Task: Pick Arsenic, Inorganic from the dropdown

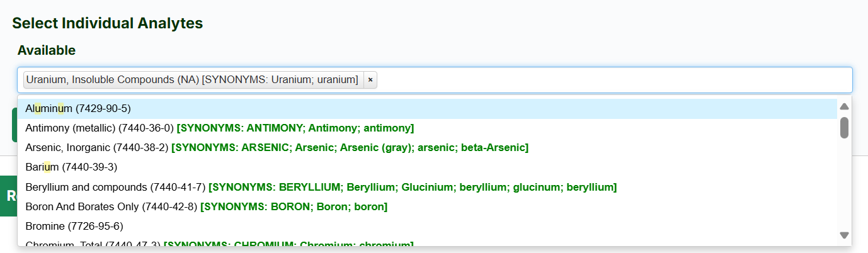Action: (96, 148)
